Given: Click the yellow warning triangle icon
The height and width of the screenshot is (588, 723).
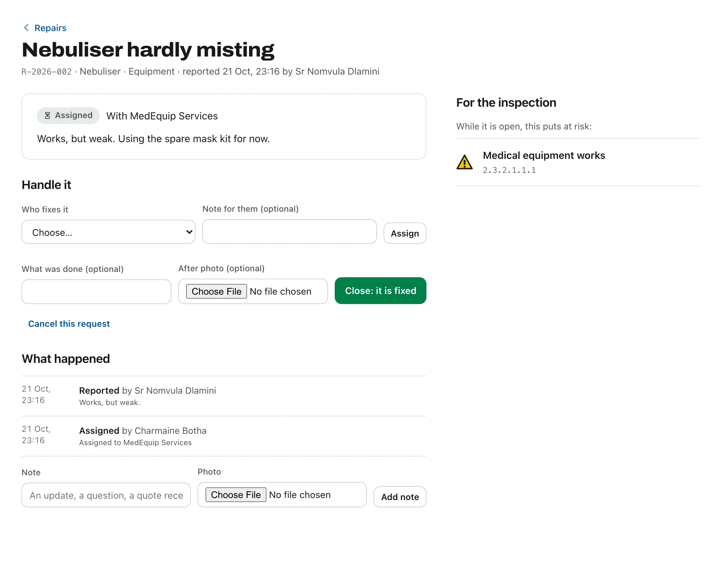Looking at the screenshot, I should pyautogui.click(x=464, y=162).
